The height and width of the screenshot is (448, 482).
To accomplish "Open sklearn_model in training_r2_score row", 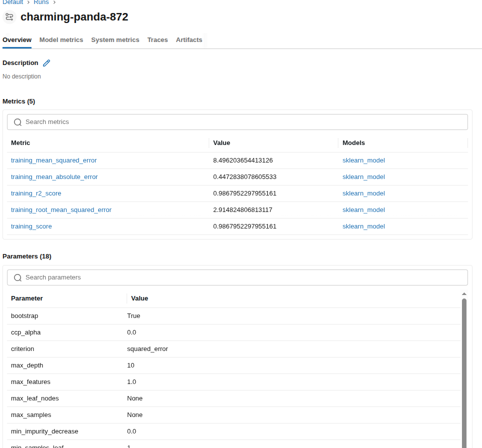I will click(x=364, y=193).
